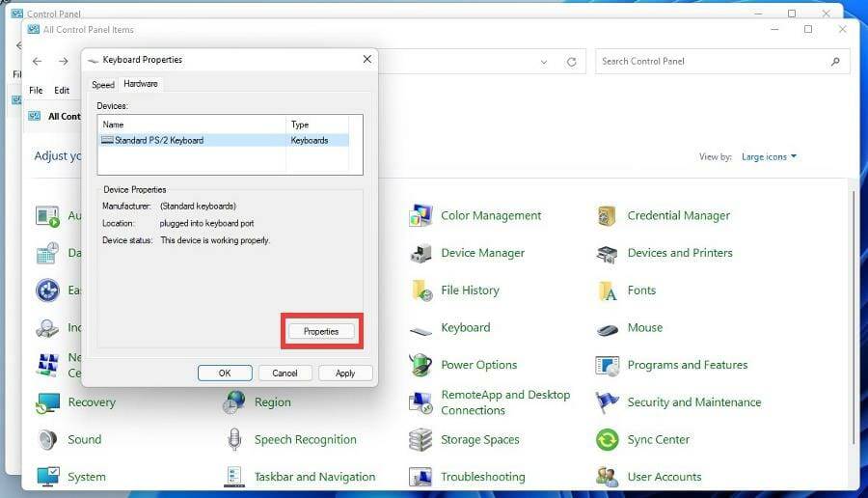Open the Credential Manager icon
Screen dimensions: 868x498
point(608,215)
